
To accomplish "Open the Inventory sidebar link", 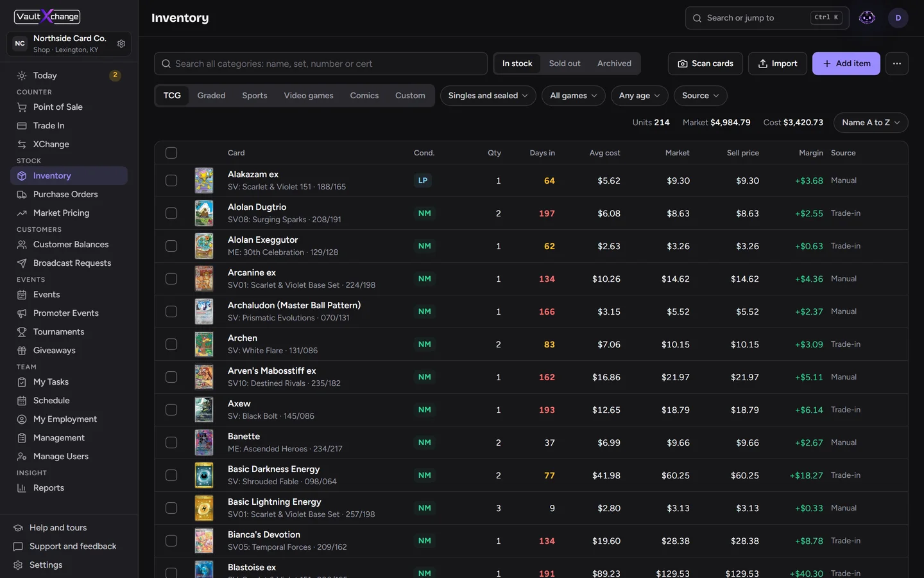I will click(x=69, y=176).
